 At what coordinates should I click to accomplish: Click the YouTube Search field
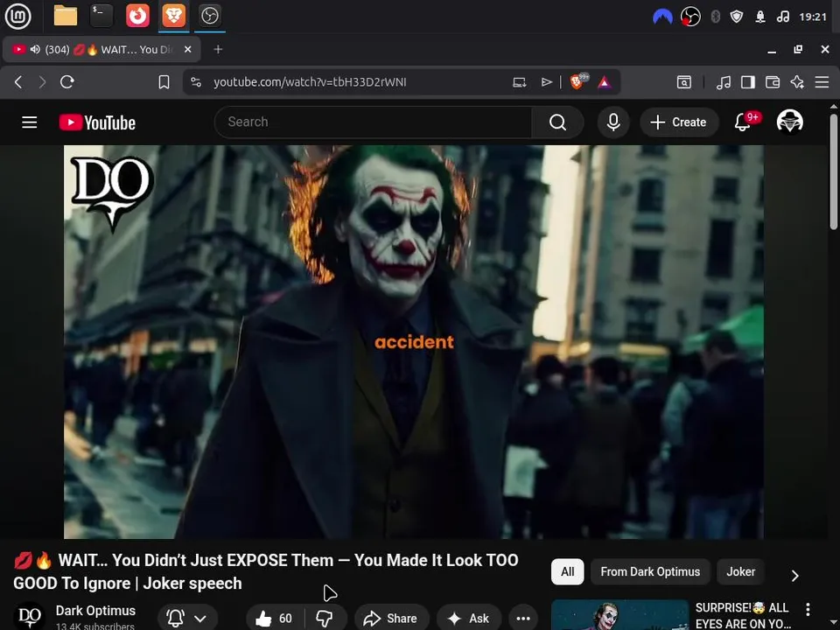tap(373, 122)
